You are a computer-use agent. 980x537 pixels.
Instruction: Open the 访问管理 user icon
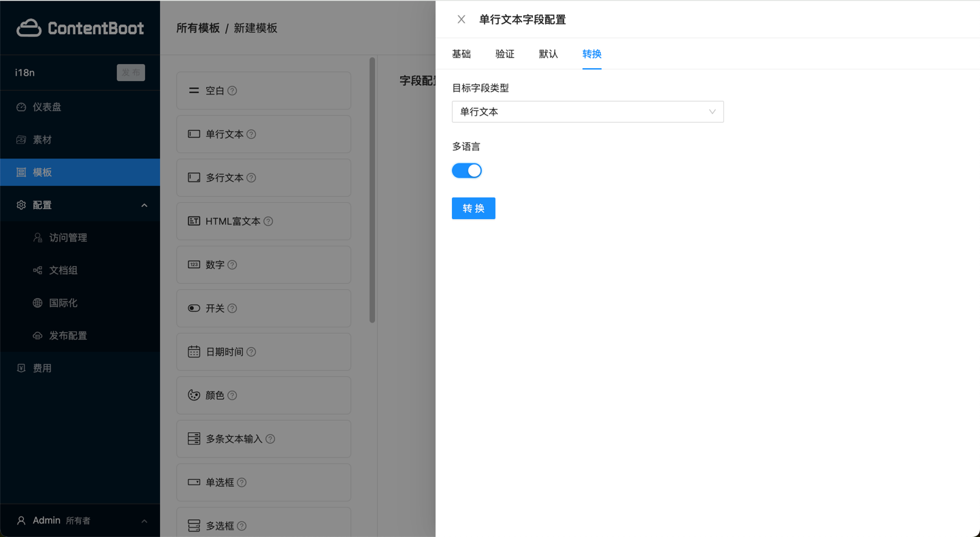pyautogui.click(x=37, y=238)
